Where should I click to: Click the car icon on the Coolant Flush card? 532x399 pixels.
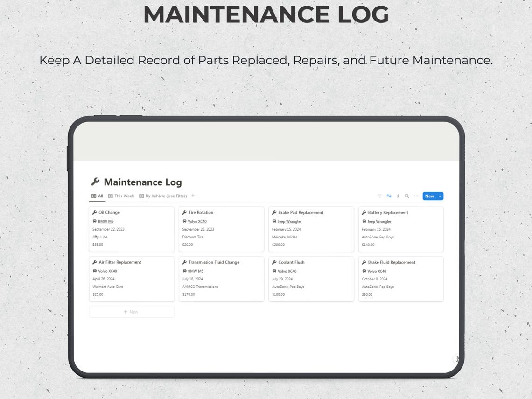coord(274,271)
